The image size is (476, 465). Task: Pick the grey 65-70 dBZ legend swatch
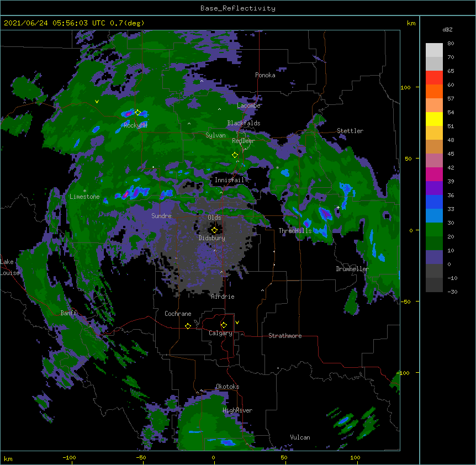(434, 64)
